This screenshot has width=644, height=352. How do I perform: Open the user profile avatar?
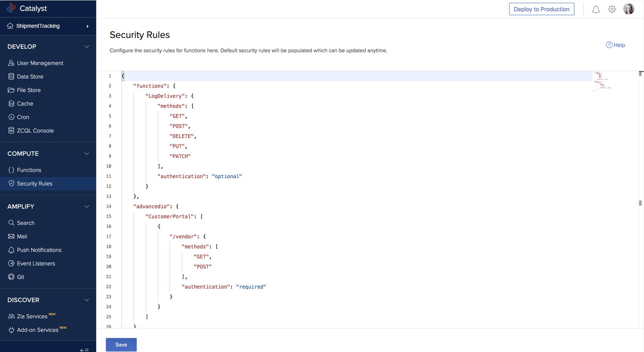(629, 9)
